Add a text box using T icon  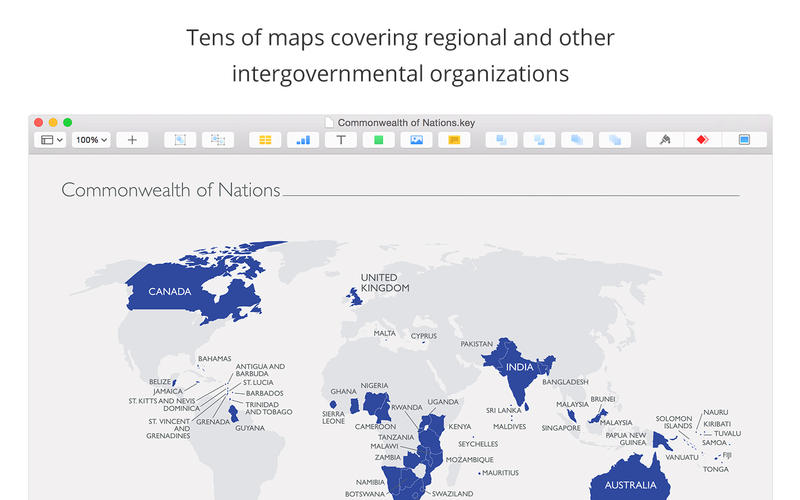tap(340, 140)
